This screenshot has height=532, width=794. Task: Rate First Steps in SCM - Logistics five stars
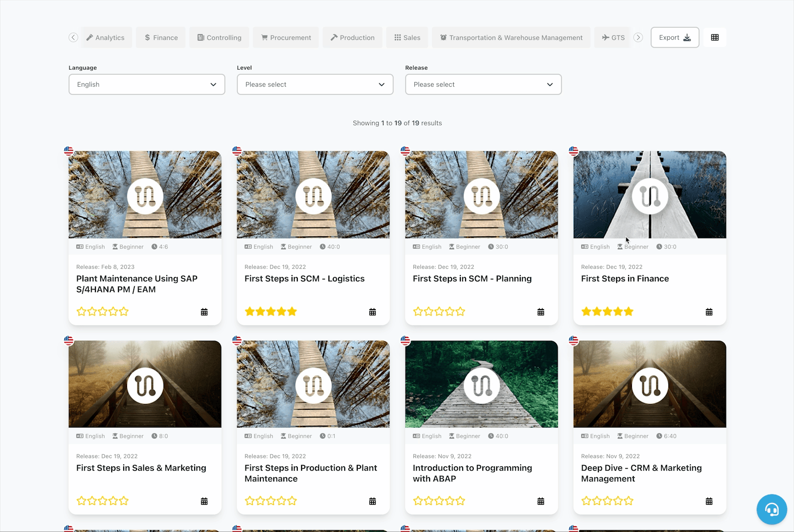coord(292,312)
